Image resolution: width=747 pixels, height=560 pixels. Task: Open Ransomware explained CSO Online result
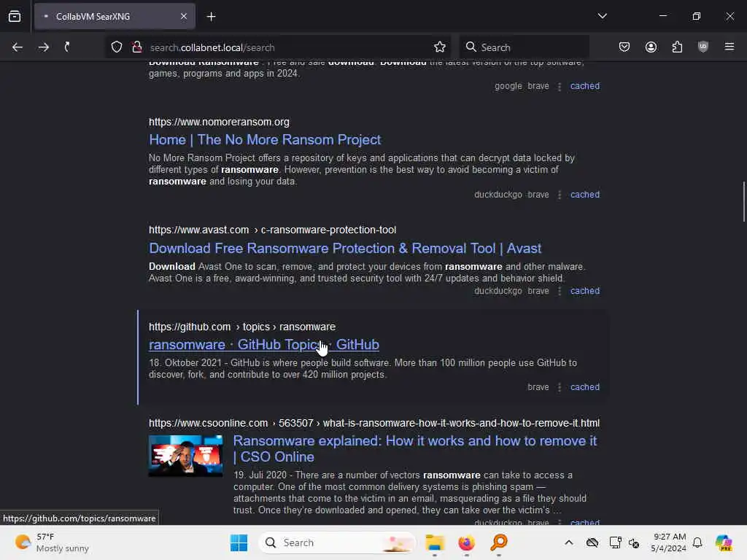(x=414, y=448)
